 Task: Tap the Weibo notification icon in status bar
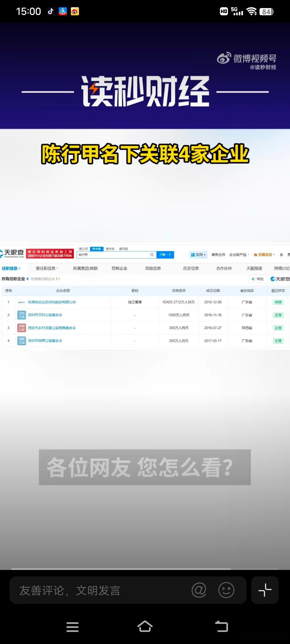click(75, 11)
